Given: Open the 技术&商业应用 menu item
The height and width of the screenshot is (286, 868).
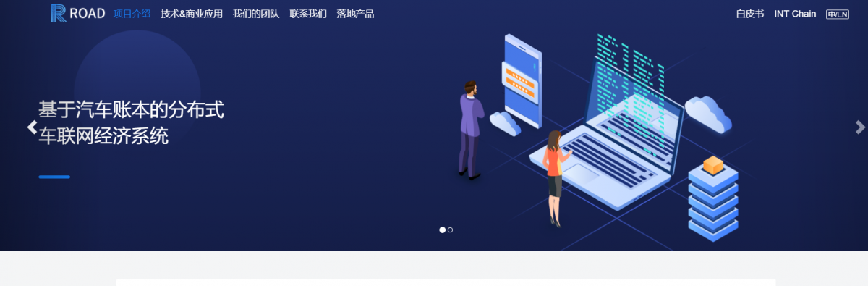Looking at the screenshot, I should point(192,14).
